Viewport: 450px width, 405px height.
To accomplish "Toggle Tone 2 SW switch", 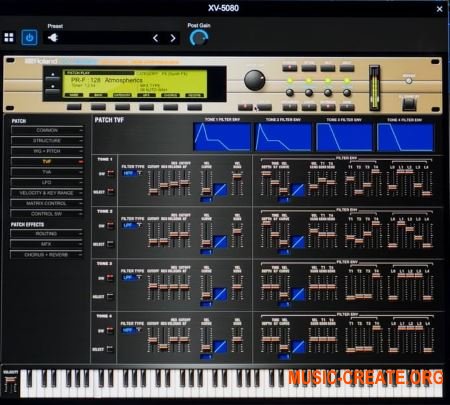I will click(110, 226).
